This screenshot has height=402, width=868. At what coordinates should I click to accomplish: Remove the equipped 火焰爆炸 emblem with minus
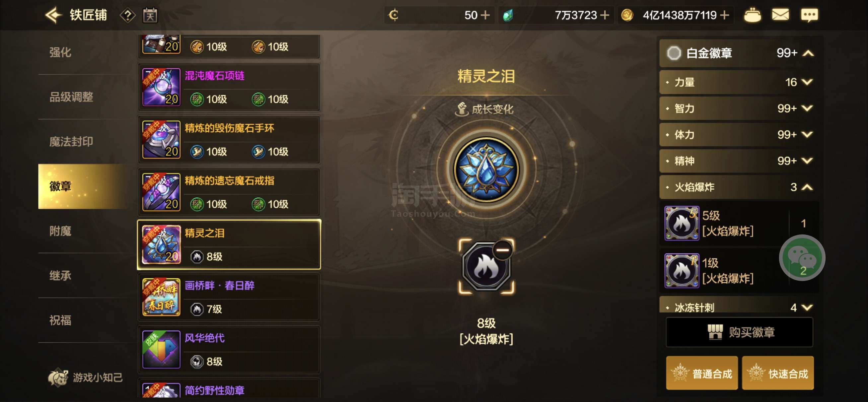coord(503,250)
